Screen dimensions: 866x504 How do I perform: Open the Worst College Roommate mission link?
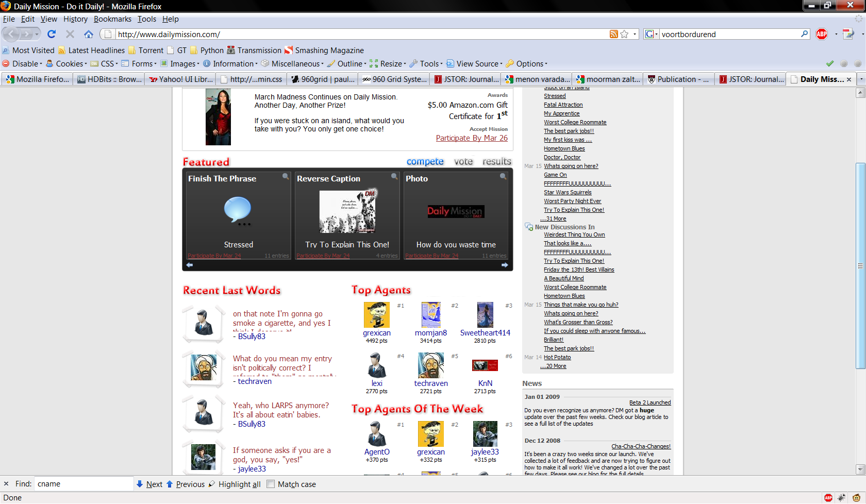point(575,122)
